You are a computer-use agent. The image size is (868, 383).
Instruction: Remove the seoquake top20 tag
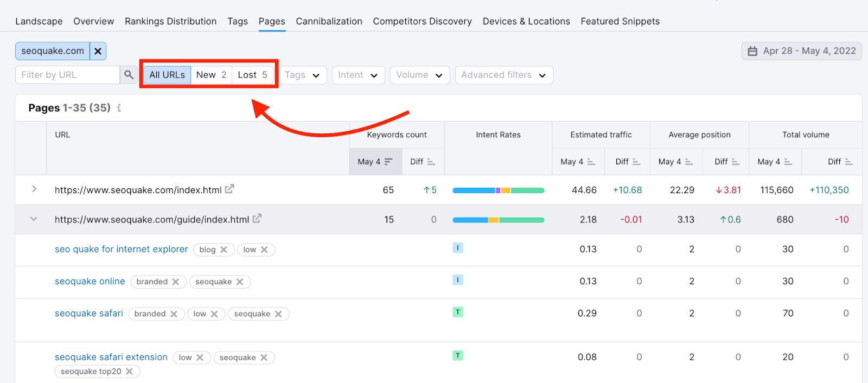pos(129,372)
